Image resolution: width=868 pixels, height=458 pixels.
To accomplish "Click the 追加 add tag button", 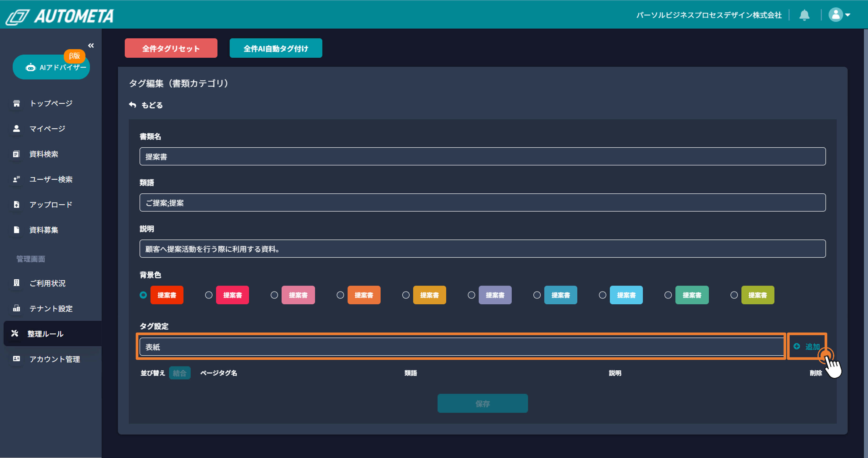I will (807, 346).
